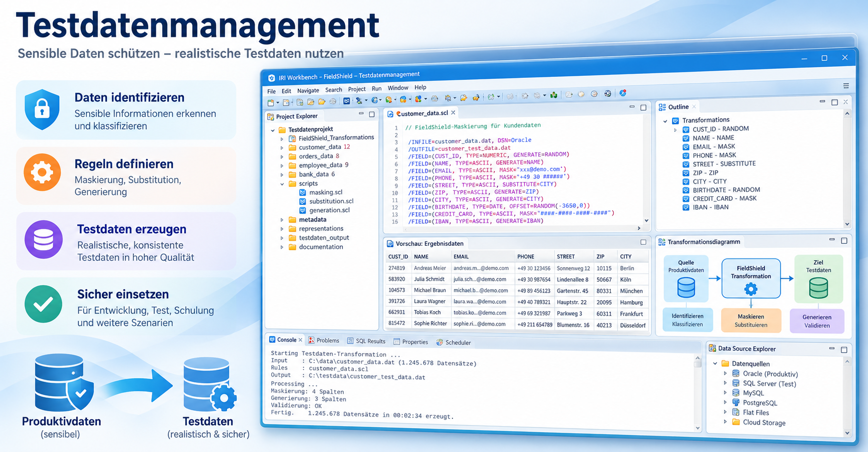Viewport: 868px width, 452px height.
Task: Minimize the Data Source Explorer panel
Action: [x=832, y=349]
